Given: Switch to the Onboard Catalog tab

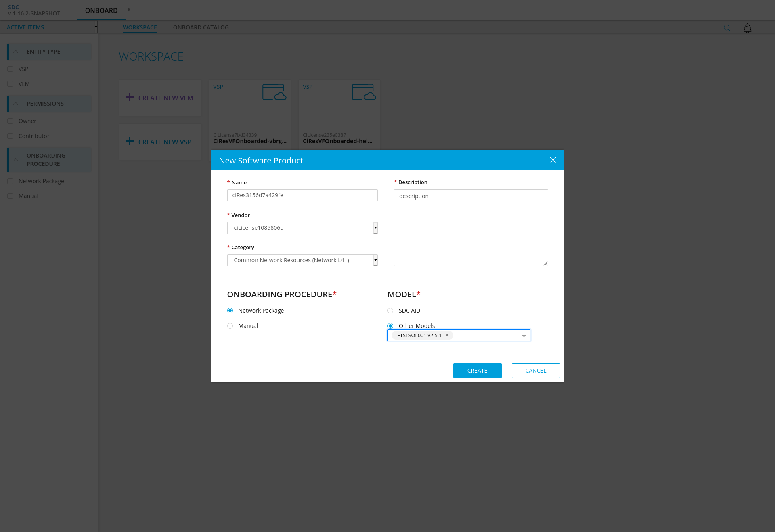Looking at the screenshot, I should pyautogui.click(x=201, y=27).
